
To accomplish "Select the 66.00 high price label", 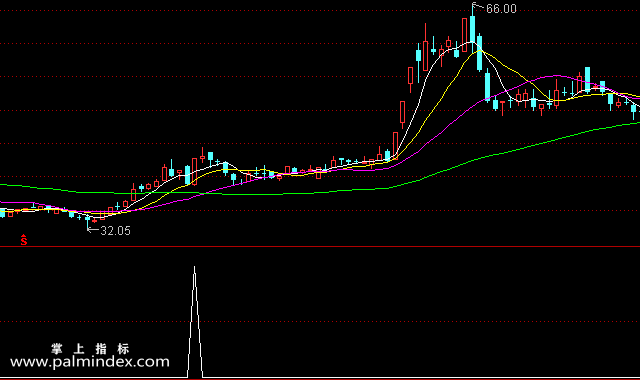I will pyautogui.click(x=501, y=9).
